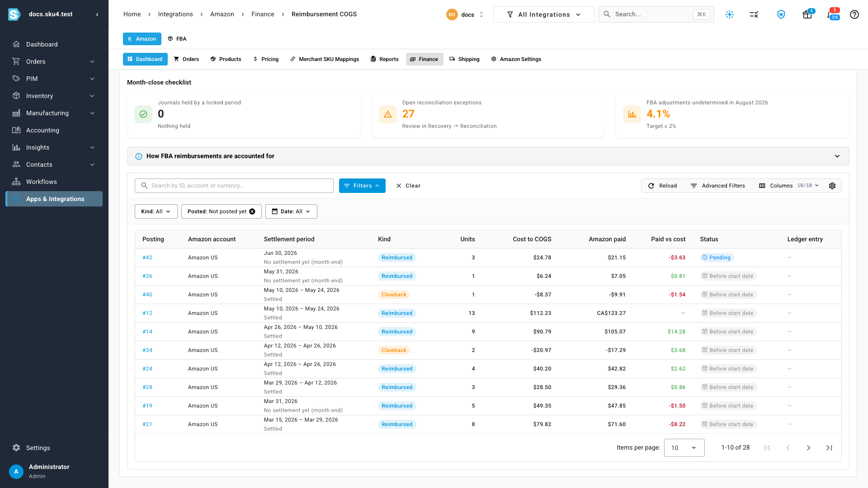Image resolution: width=868 pixels, height=488 pixels.
Task: Select the FBA tab
Action: 177,39
